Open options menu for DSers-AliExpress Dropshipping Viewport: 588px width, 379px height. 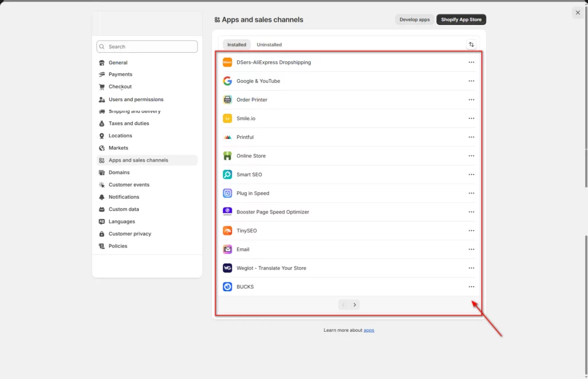pyautogui.click(x=471, y=62)
